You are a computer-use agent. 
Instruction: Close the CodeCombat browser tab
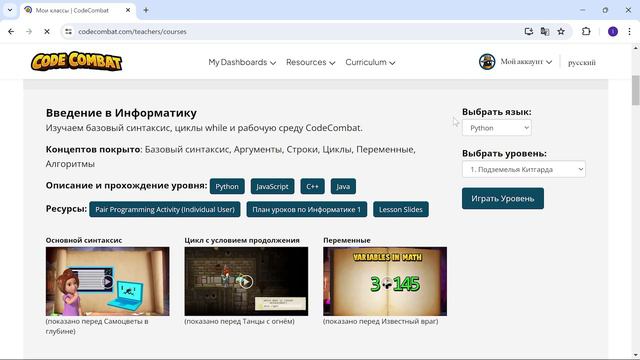(x=128, y=10)
